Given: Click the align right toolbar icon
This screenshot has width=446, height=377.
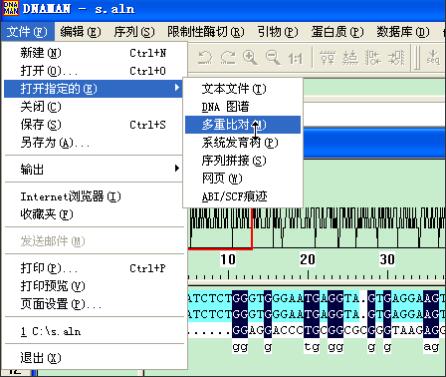Looking at the screenshot, I should 396,58.
